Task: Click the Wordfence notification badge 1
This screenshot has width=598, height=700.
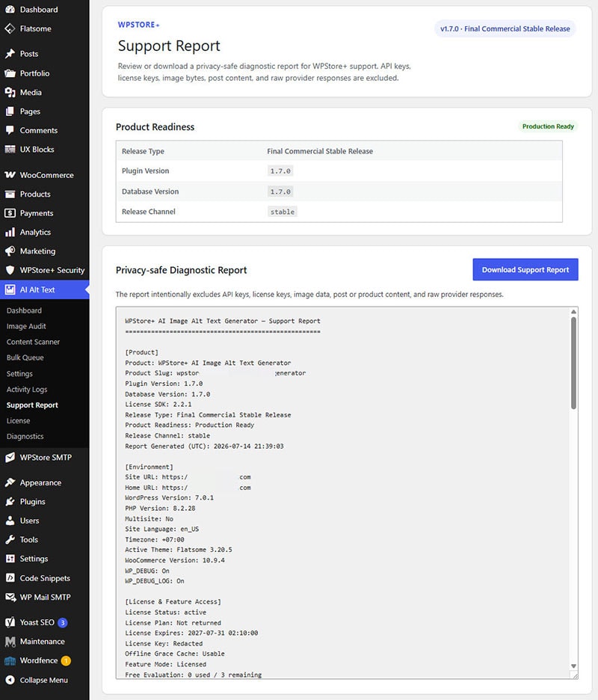Action: pyautogui.click(x=66, y=660)
